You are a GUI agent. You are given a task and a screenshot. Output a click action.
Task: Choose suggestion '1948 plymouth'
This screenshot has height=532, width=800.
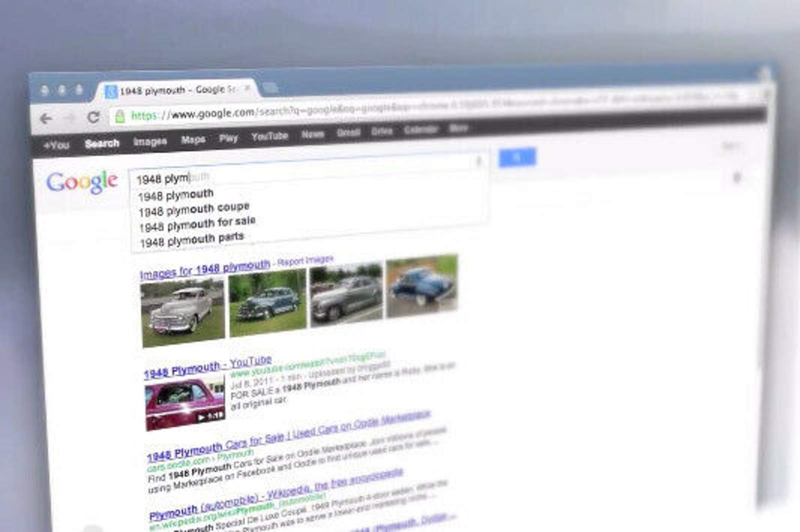(x=175, y=195)
